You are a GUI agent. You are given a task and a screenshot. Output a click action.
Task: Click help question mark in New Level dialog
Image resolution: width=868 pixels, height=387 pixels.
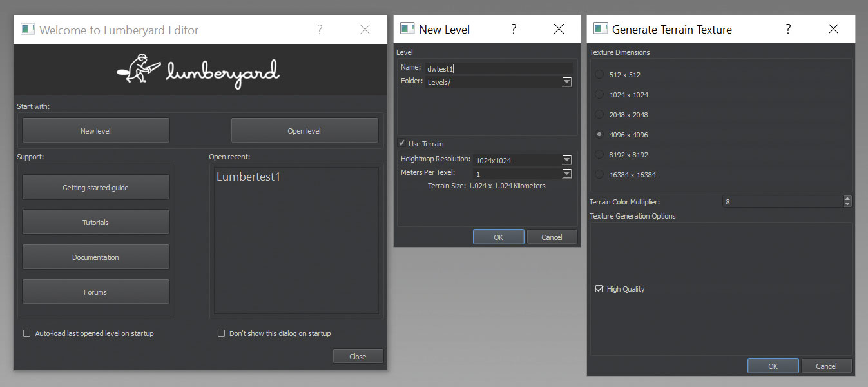click(514, 29)
